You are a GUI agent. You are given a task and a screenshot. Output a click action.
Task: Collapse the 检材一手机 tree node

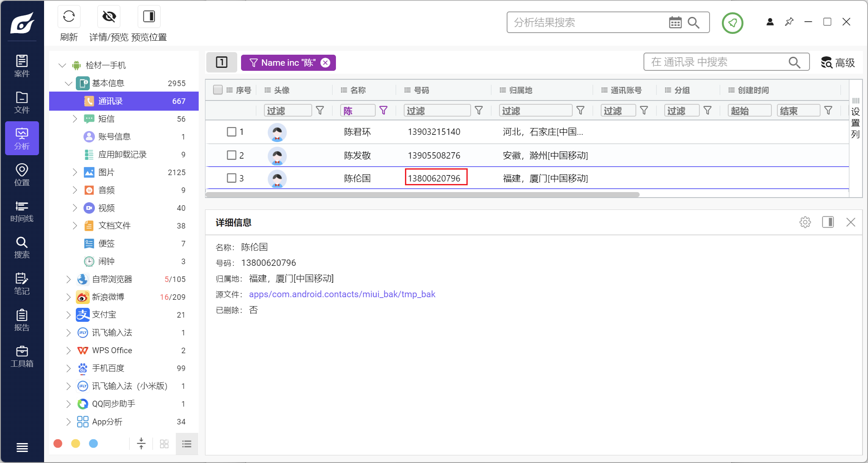pyautogui.click(x=62, y=65)
